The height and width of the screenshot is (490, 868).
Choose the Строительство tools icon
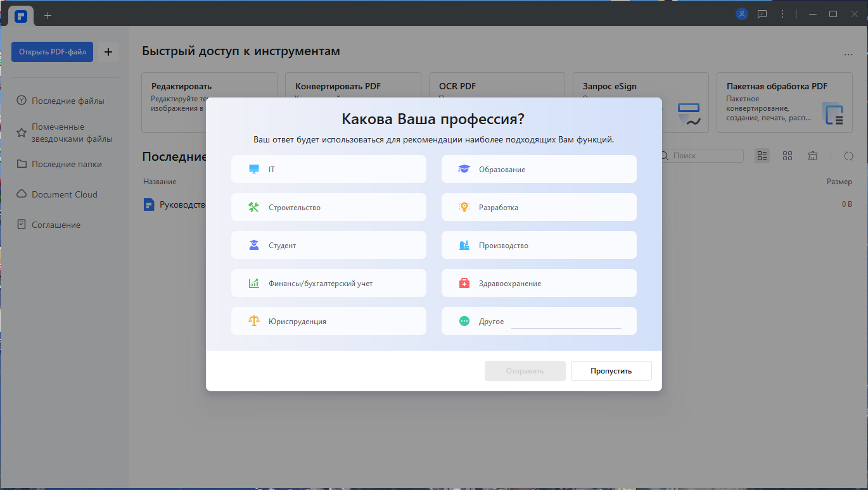(254, 208)
